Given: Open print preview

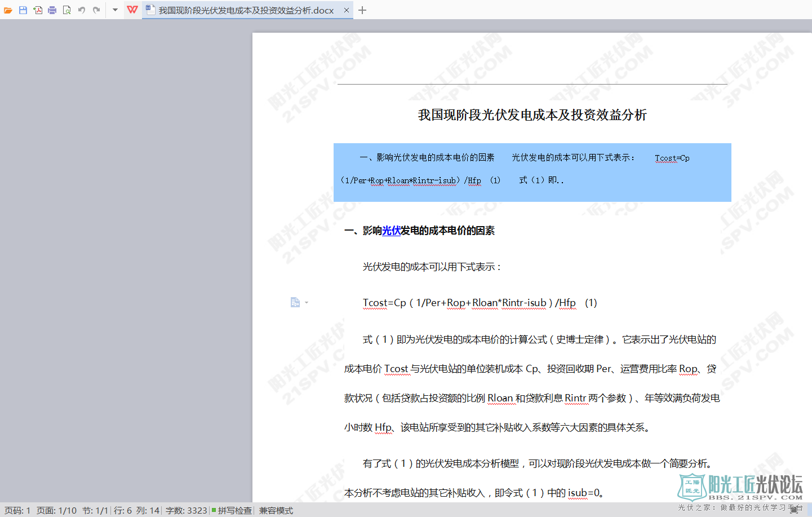Looking at the screenshot, I should coord(67,10).
